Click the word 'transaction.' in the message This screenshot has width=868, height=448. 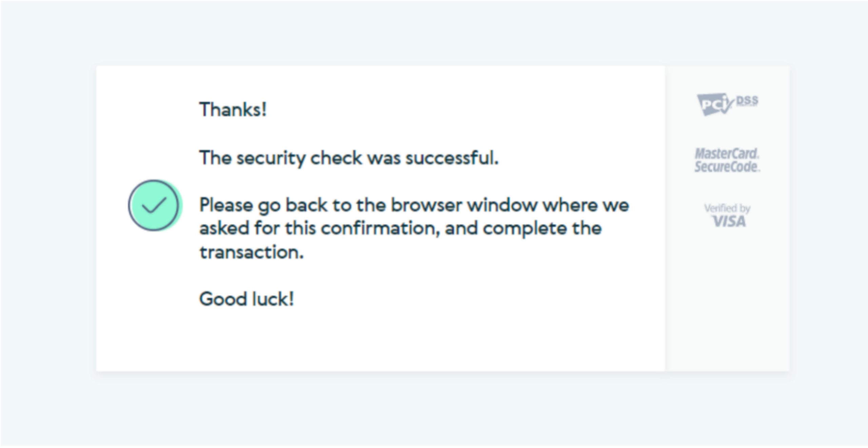pyautogui.click(x=251, y=252)
